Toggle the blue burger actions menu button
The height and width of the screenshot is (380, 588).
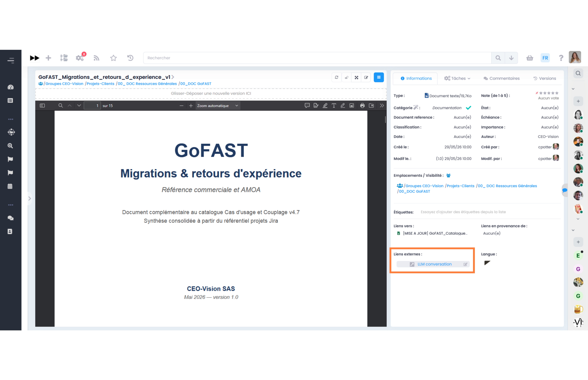(x=379, y=77)
